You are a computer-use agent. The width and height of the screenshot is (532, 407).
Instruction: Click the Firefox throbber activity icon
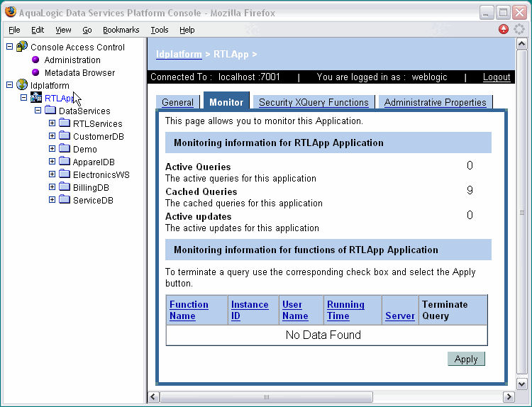(x=519, y=29)
